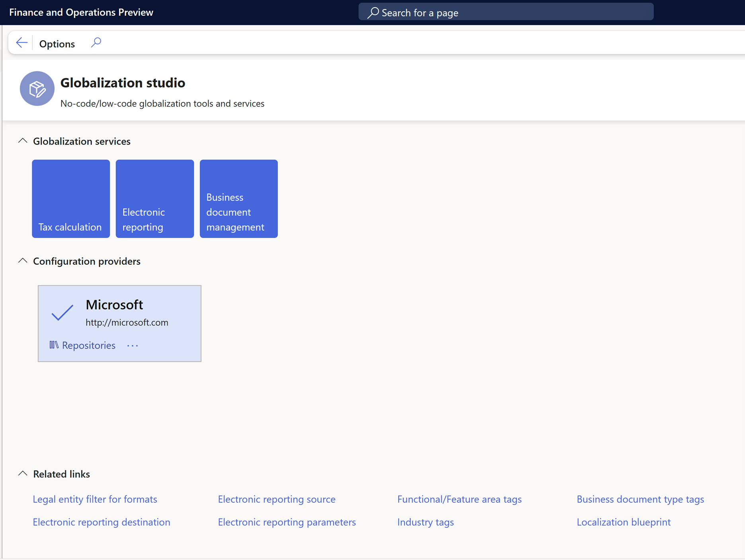Image resolution: width=745 pixels, height=560 pixels.
Task: Collapse the Related links section
Action: (x=23, y=474)
